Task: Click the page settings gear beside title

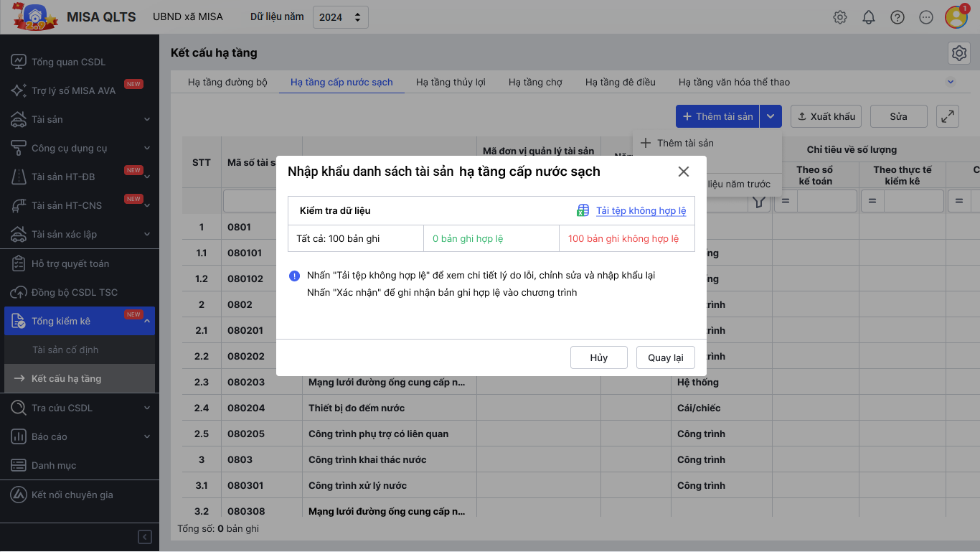Action: pos(958,53)
